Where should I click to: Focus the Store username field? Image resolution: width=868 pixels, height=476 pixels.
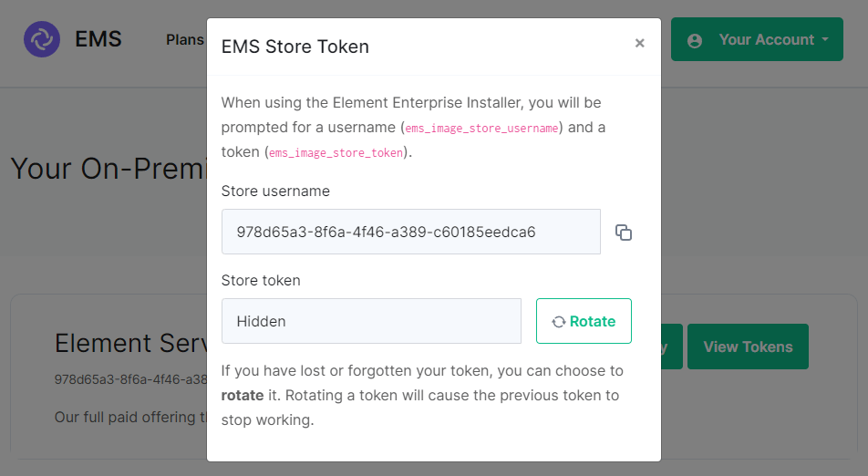[x=410, y=232]
